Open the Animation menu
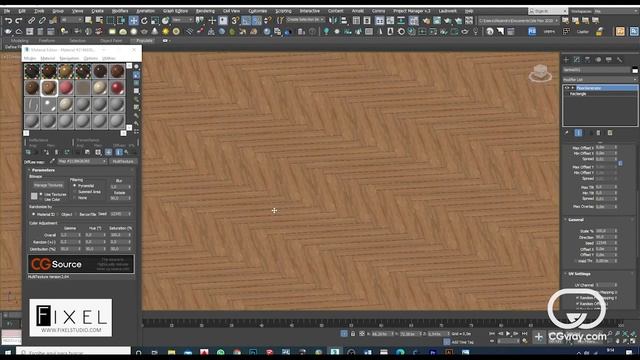The image size is (640, 360). click(145, 11)
